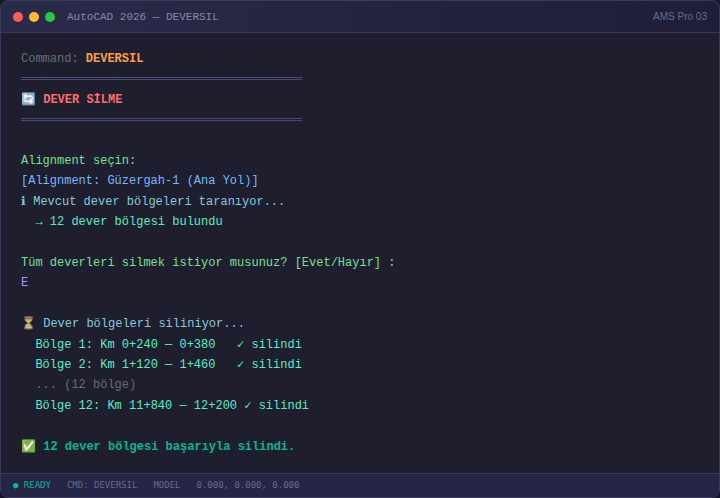Click the green READY status dot
This screenshot has height=498, width=720.
tap(16, 485)
